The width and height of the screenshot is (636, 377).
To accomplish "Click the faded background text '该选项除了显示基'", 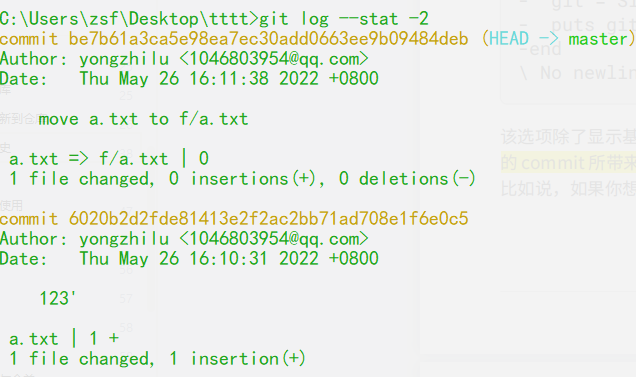I will point(568,137).
